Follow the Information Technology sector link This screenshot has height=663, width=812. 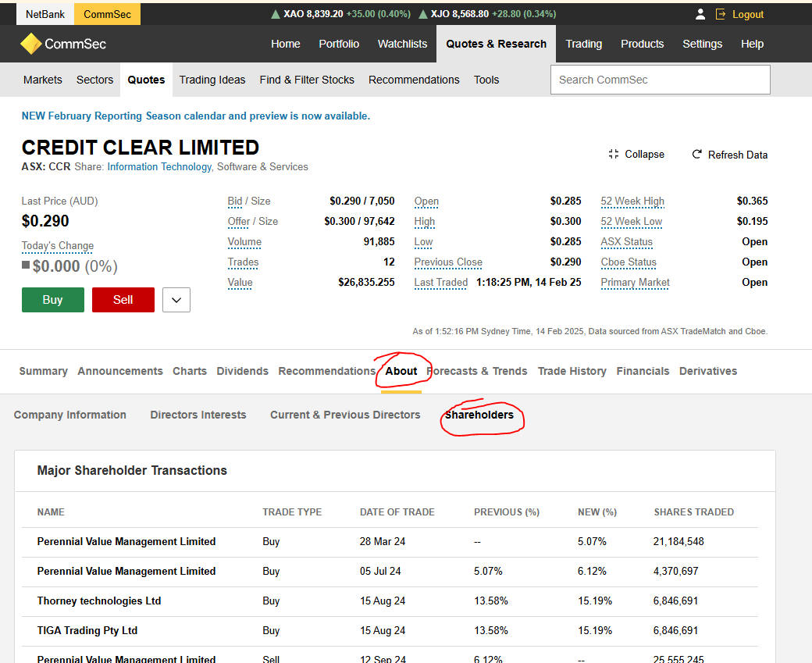click(159, 166)
